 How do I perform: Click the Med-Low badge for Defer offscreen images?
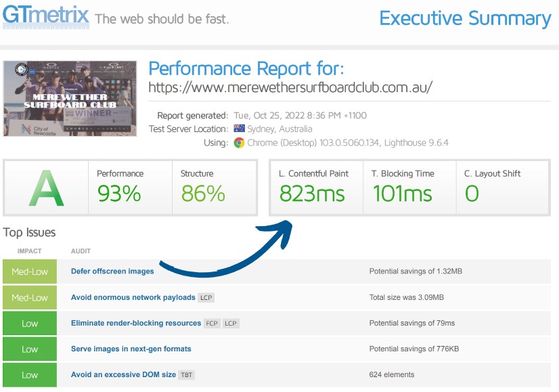coord(30,271)
